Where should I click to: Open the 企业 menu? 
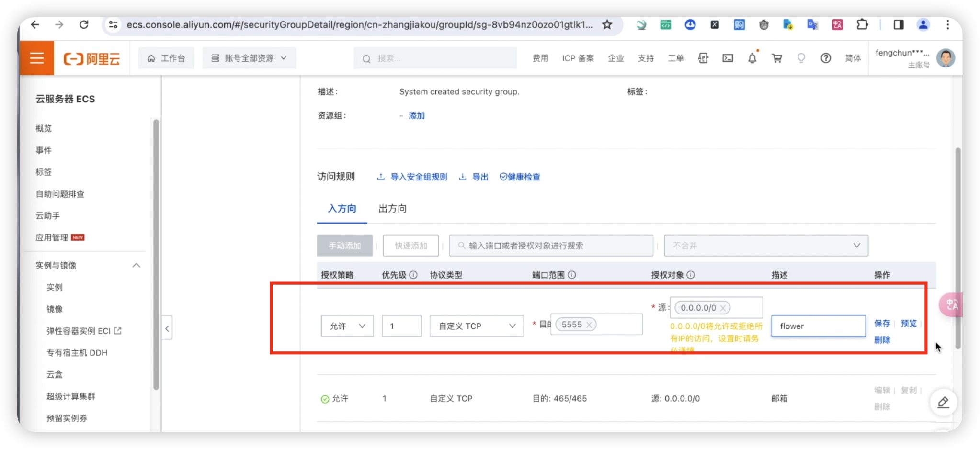coord(616,58)
